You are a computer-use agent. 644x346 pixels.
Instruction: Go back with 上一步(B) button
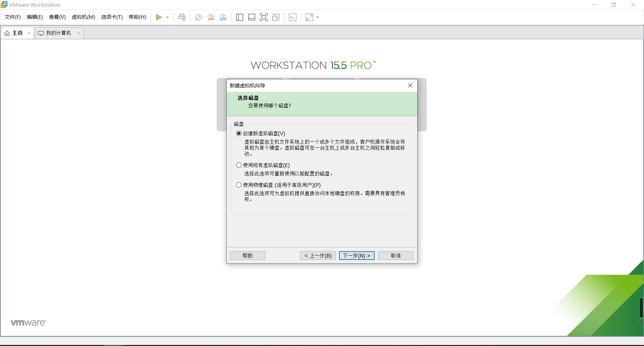point(318,256)
